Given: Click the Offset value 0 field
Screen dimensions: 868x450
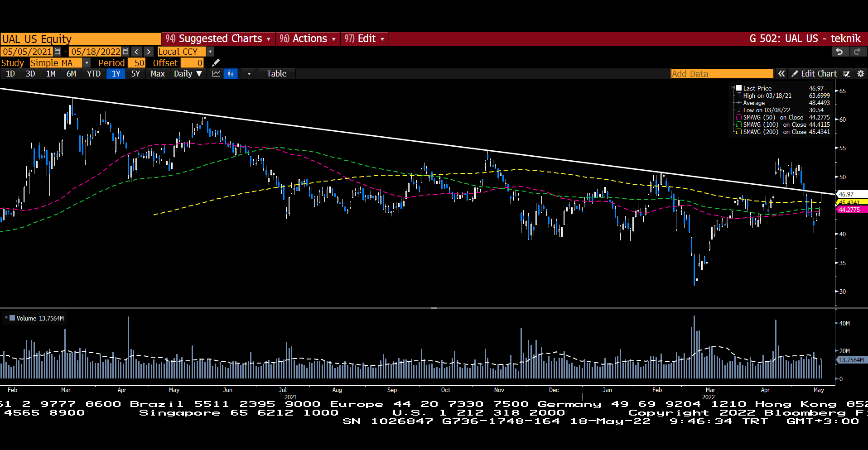Looking at the screenshot, I should 192,62.
